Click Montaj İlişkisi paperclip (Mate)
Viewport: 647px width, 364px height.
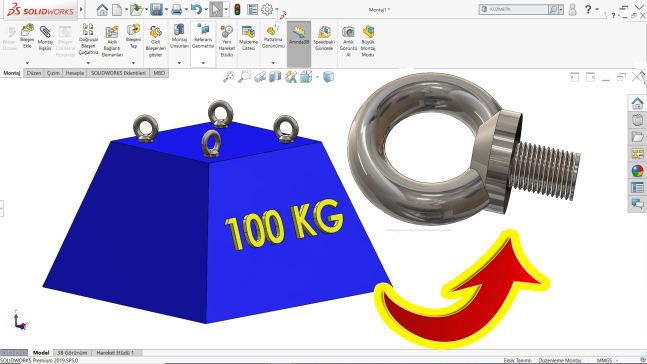tap(45, 38)
